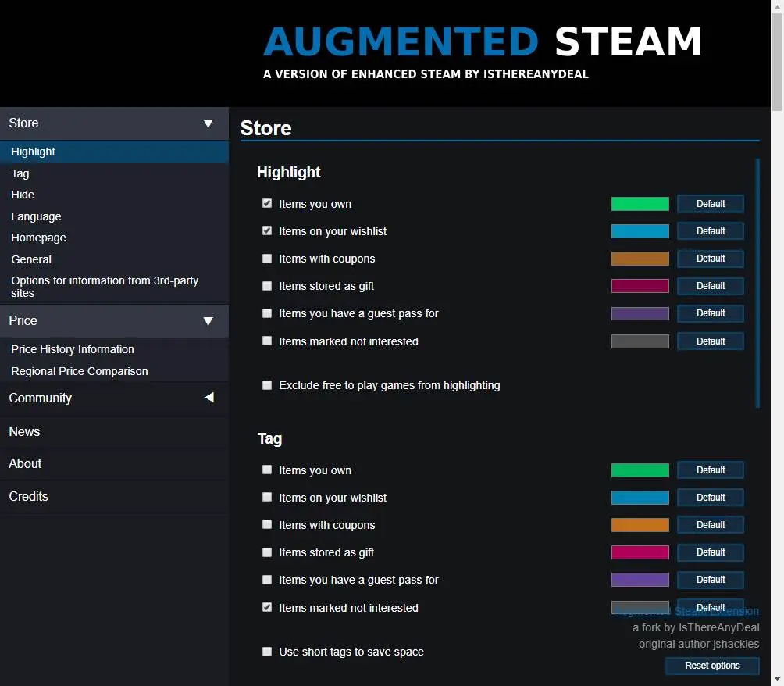Open the Credits section
Image resolution: width=784 pixels, height=686 pixels.
(114, 497)
